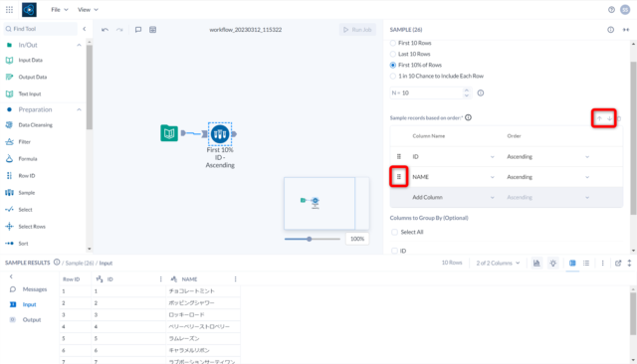Move selected sort column down
Viewport: 637px width, 364px height.
609,118
